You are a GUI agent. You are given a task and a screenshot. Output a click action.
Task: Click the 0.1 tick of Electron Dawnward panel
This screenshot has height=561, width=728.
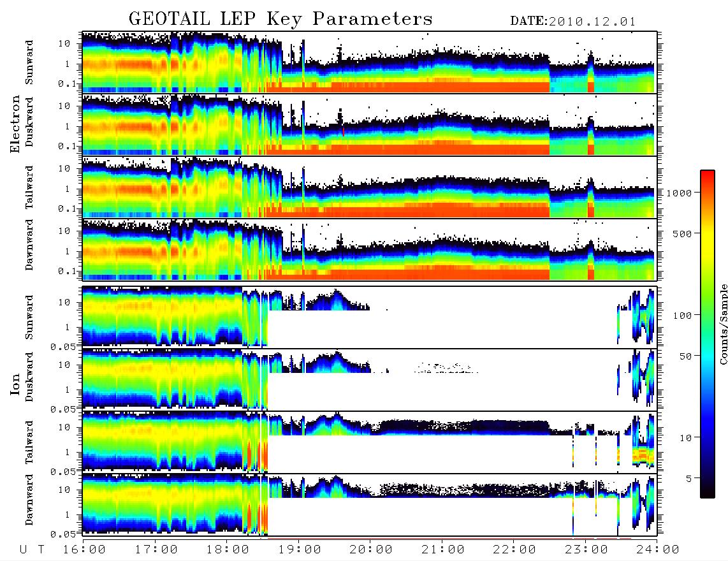(x=67, y=271)
